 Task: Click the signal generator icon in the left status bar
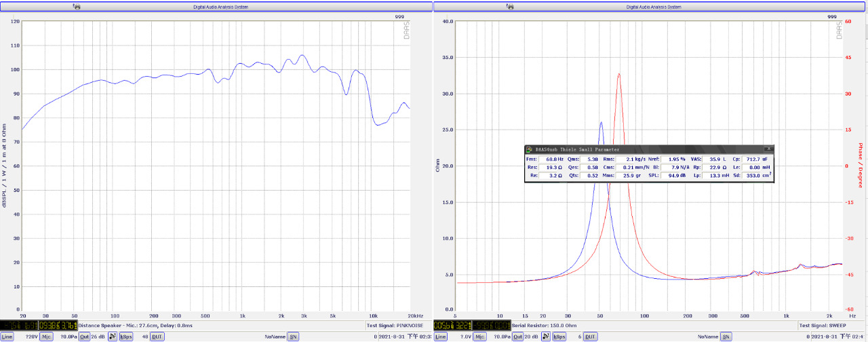113,337
